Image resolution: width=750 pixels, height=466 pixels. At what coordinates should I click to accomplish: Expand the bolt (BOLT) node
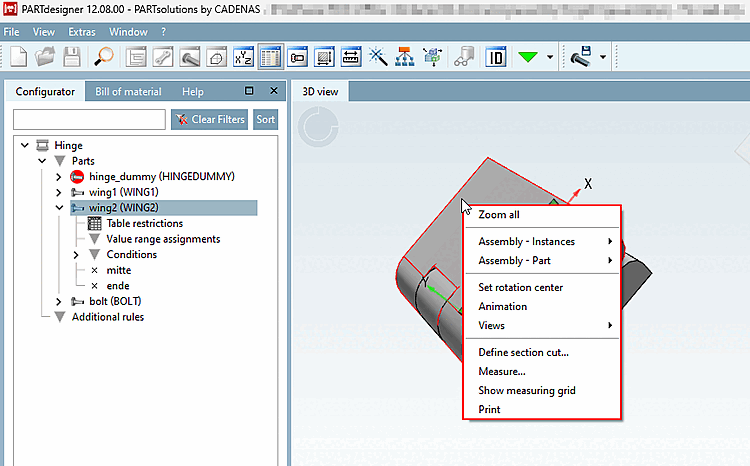[x=58, y=301]
